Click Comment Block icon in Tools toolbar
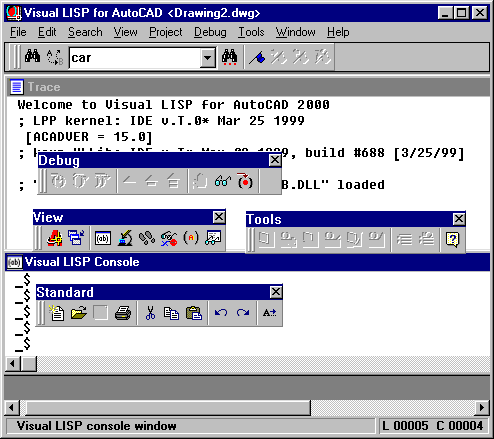494x439 pixels. pos(404,239)
